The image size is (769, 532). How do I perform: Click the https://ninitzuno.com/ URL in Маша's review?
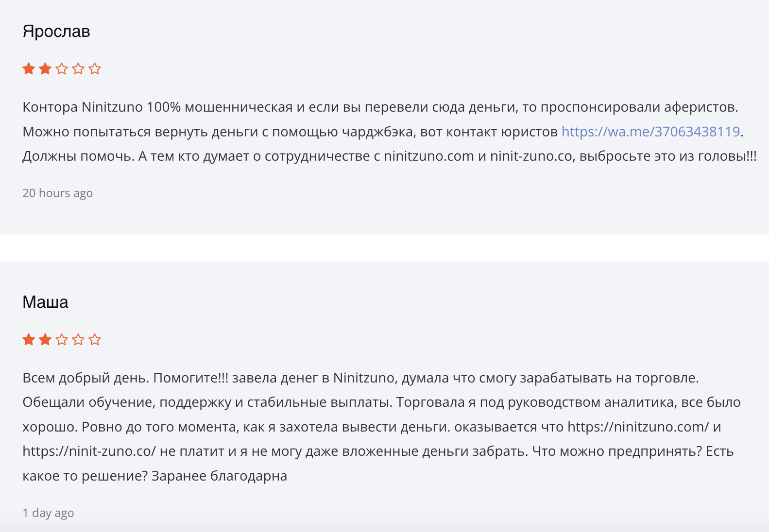coord(638,427)
